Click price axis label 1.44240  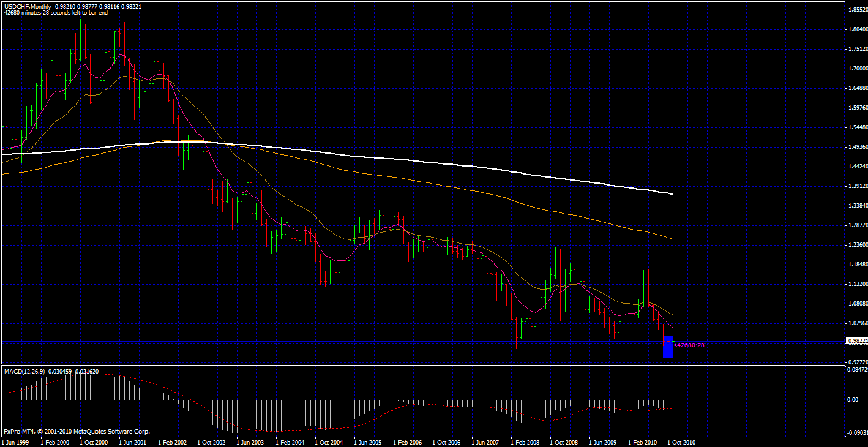point(857,167)
